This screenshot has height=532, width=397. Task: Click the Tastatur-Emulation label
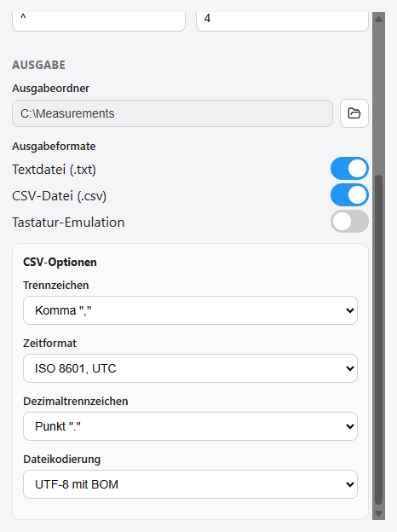(68, 223)
